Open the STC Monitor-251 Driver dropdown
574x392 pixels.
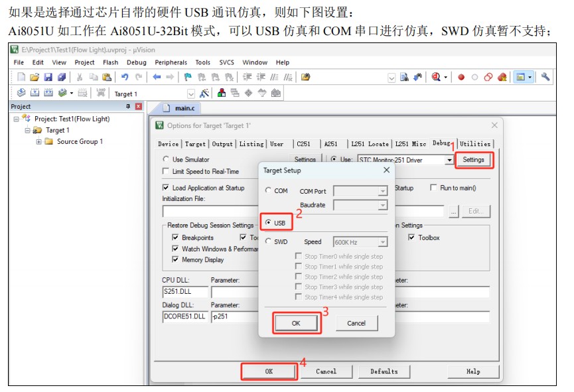click(449, 160)
